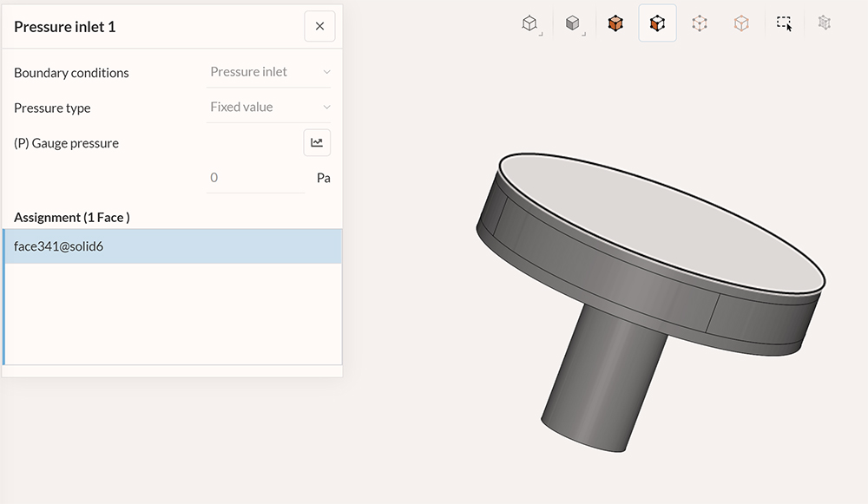The image size is (868, 504).
Task: Click the Assignment (1 Face) header
Action: click(x=72, y=218)
